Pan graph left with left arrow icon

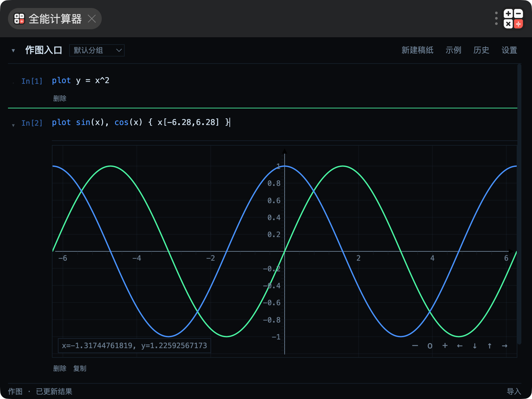point(460,346)
